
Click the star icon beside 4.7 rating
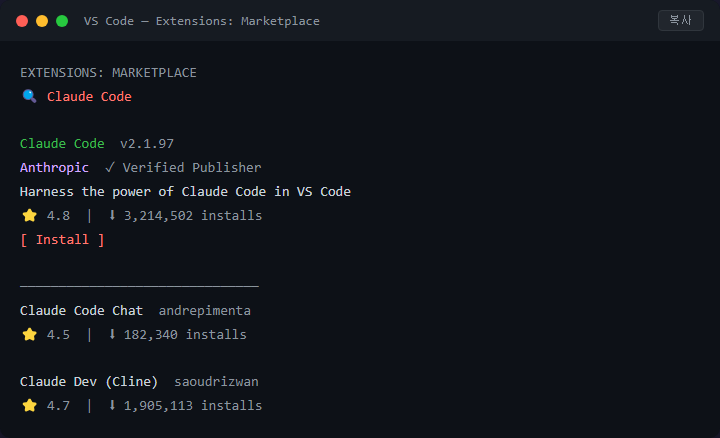pos(29,405)
